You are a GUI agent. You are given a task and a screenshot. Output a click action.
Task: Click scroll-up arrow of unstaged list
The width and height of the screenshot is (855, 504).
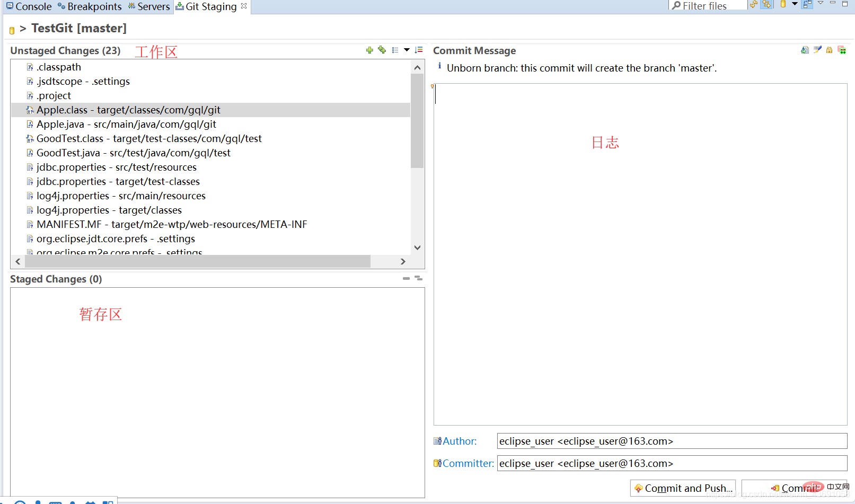[x=417, y=67]
